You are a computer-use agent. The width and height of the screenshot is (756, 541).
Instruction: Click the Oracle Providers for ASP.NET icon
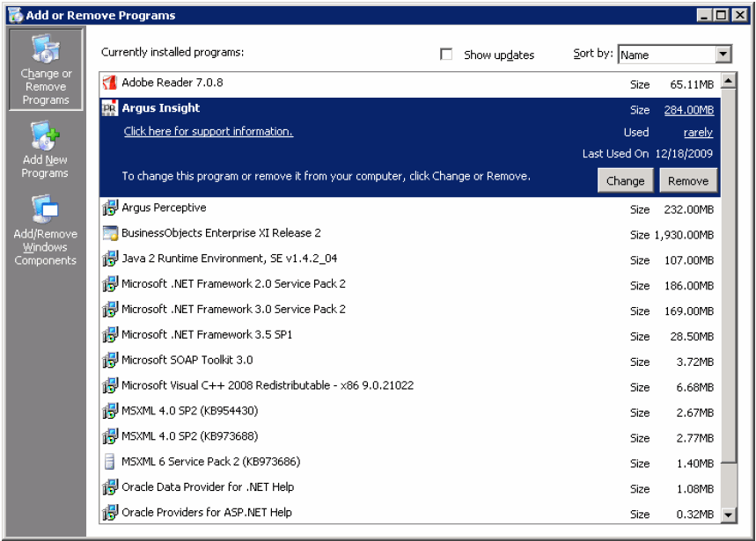(110, 513)
